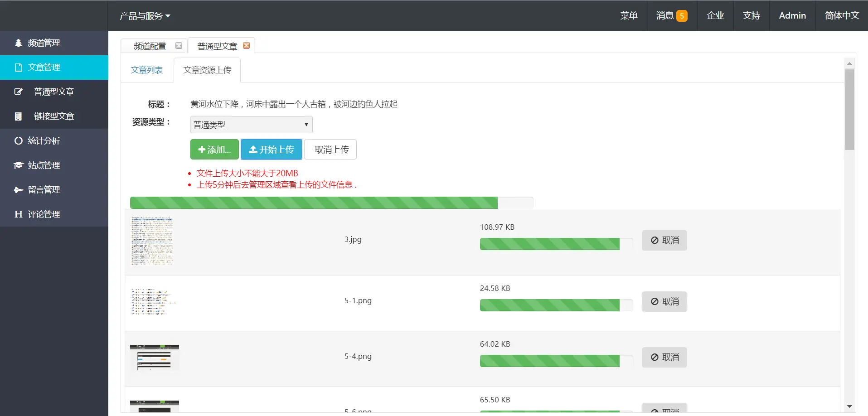The image size is (868, 416).
Task: Click the 站点管理 graduation cap icon
Action: pyautogui.click(x=19, y=165)
